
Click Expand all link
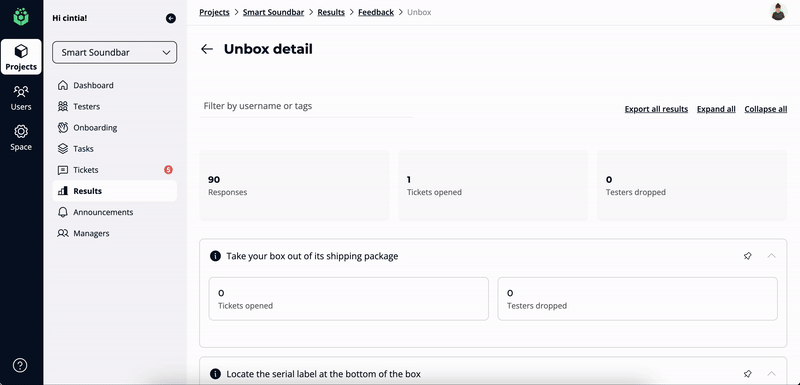pyautogui.click(x=716, y=109)
